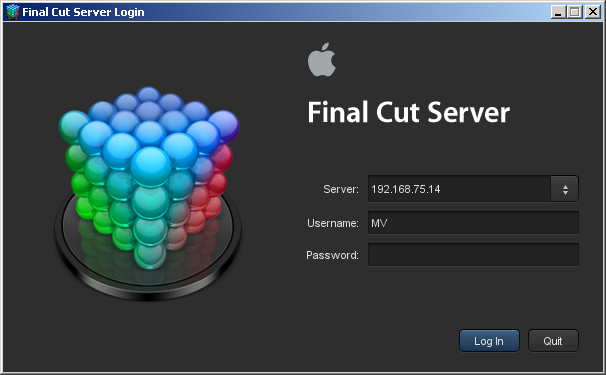Image resolution: width=606 pixels, height=375 pixels.
Task: Click into the empty Password field
Action: (x=473, y=255)
